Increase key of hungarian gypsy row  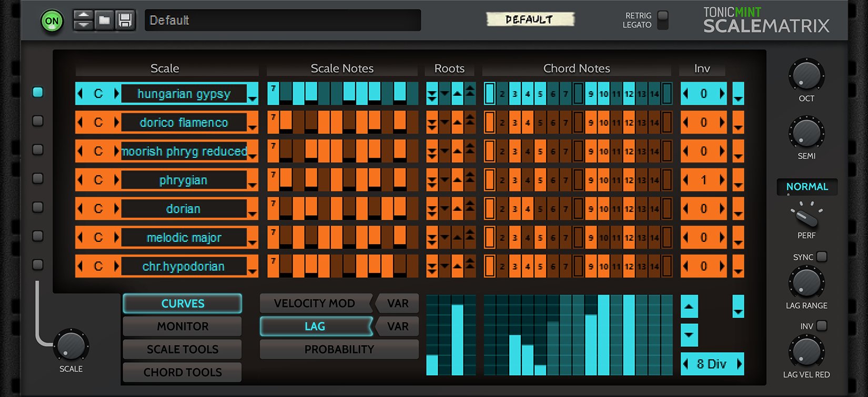117,94
